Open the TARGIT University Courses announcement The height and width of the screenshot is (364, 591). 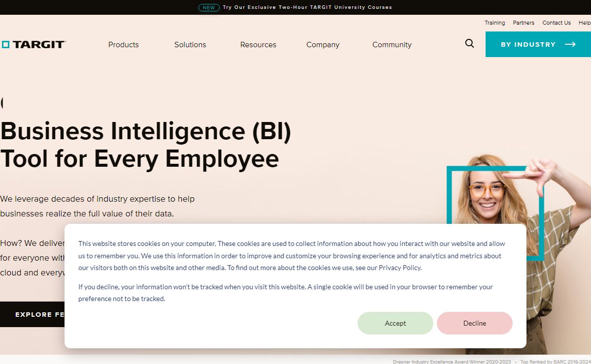point(307,7)
